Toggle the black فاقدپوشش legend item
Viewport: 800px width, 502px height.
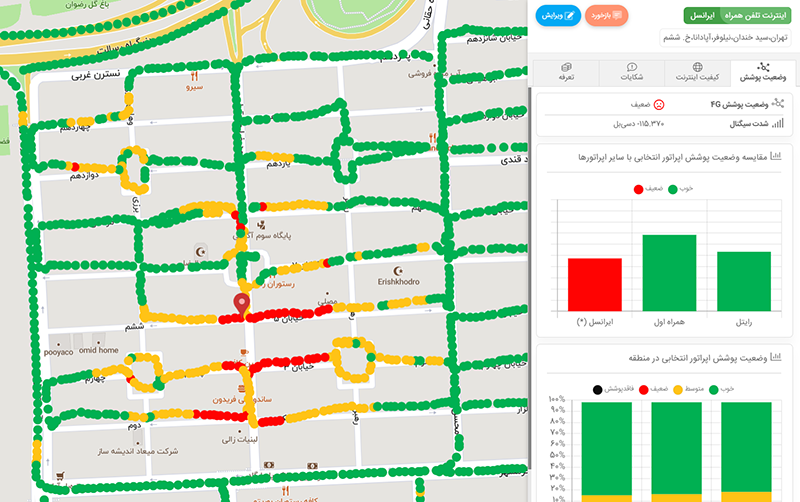coord(610,388)
